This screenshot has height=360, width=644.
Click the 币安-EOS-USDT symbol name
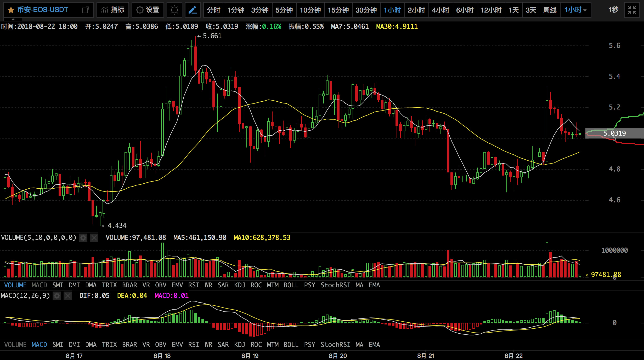point(43,10)
